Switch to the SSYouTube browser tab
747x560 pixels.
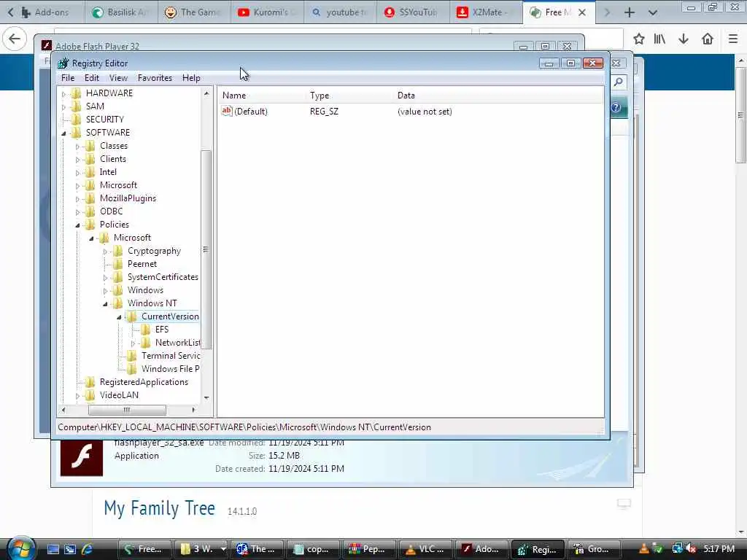[413, 12]
